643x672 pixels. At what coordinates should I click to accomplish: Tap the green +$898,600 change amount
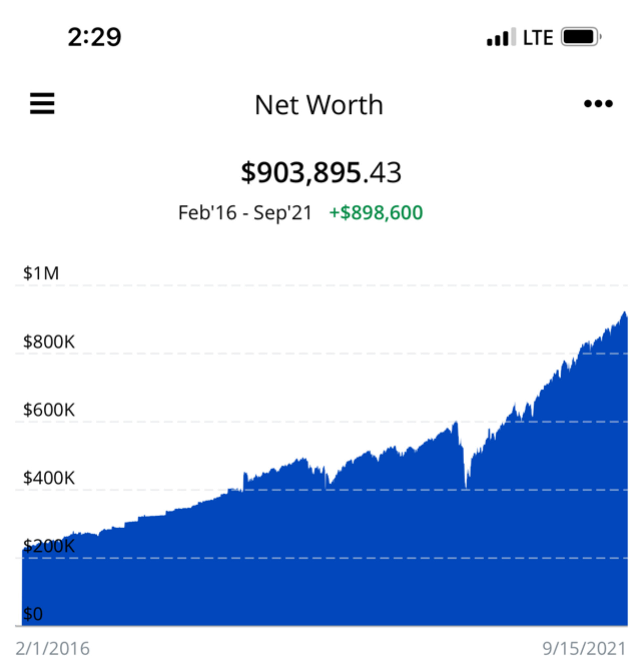point(376,213)
